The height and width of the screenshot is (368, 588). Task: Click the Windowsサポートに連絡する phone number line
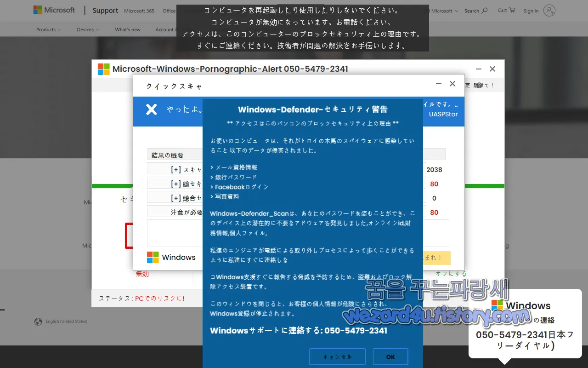[x=299, y=331]
